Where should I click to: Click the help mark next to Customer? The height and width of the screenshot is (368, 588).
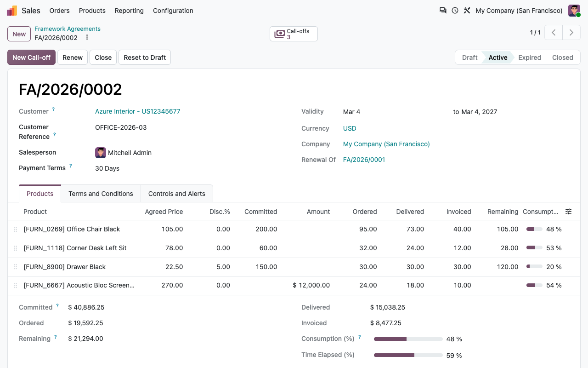[53, 109]
